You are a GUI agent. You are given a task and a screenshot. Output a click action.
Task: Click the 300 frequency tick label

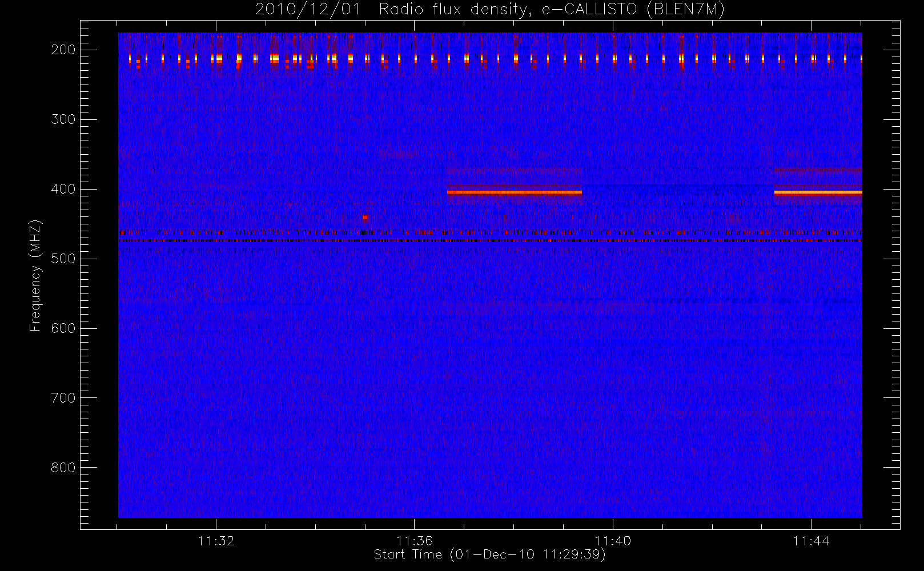pyautogui.click(x=63, y=119)
